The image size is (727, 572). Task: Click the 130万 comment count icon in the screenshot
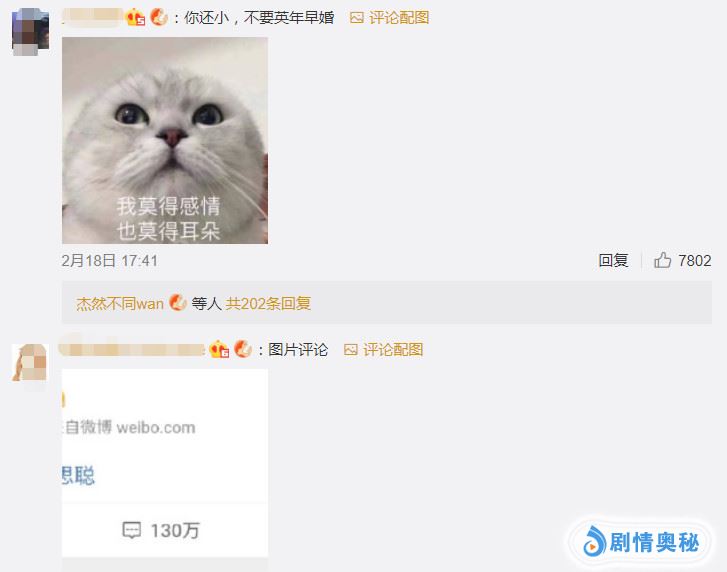tap(132, 530)
